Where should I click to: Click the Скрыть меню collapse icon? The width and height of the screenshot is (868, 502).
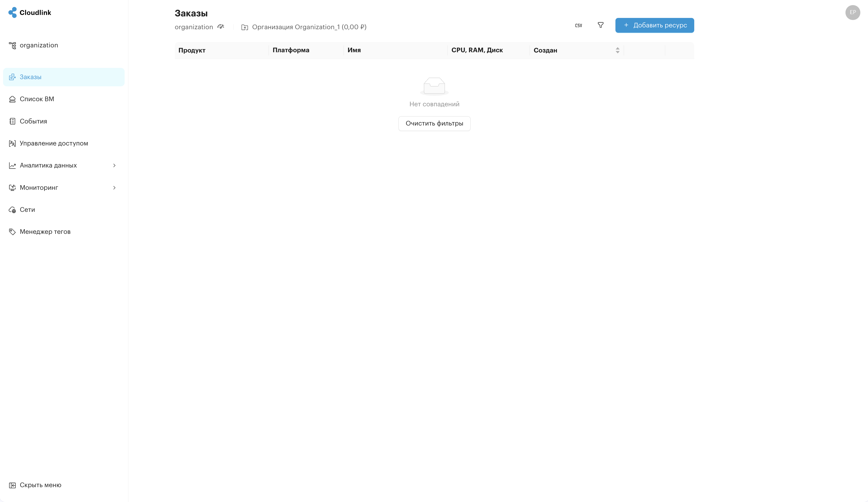click(12, 485)
